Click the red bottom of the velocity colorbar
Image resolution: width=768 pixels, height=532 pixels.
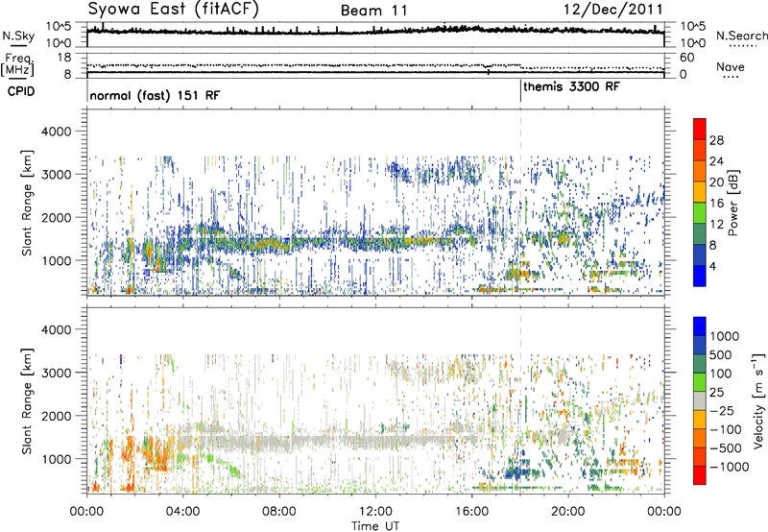click(x=700, y=475)
